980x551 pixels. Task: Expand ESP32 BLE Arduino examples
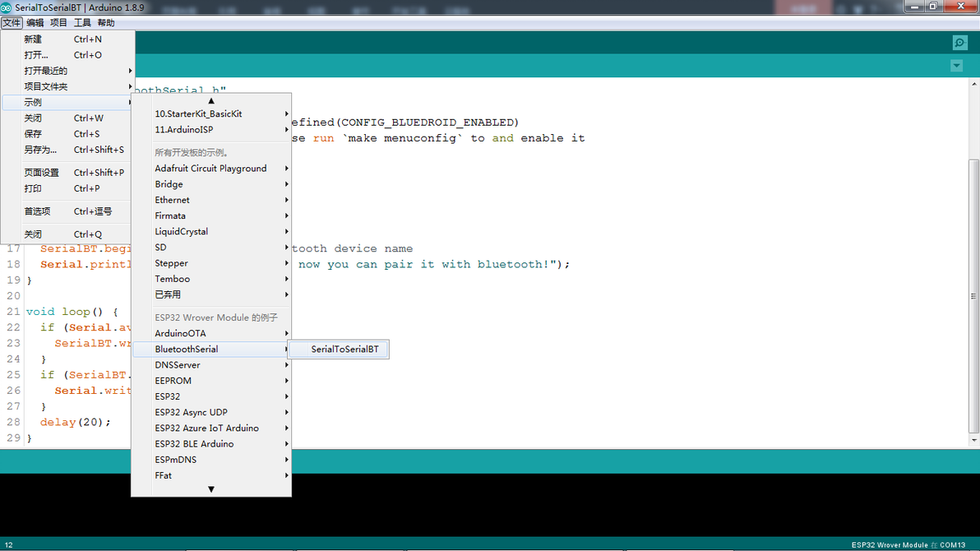click(x=211, y=444)
